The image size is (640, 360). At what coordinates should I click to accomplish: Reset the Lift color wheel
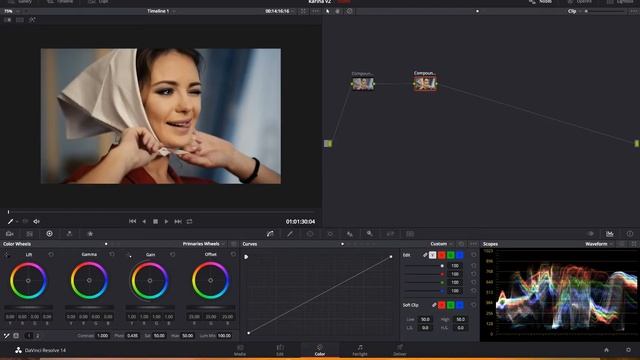tap(51, 254)
